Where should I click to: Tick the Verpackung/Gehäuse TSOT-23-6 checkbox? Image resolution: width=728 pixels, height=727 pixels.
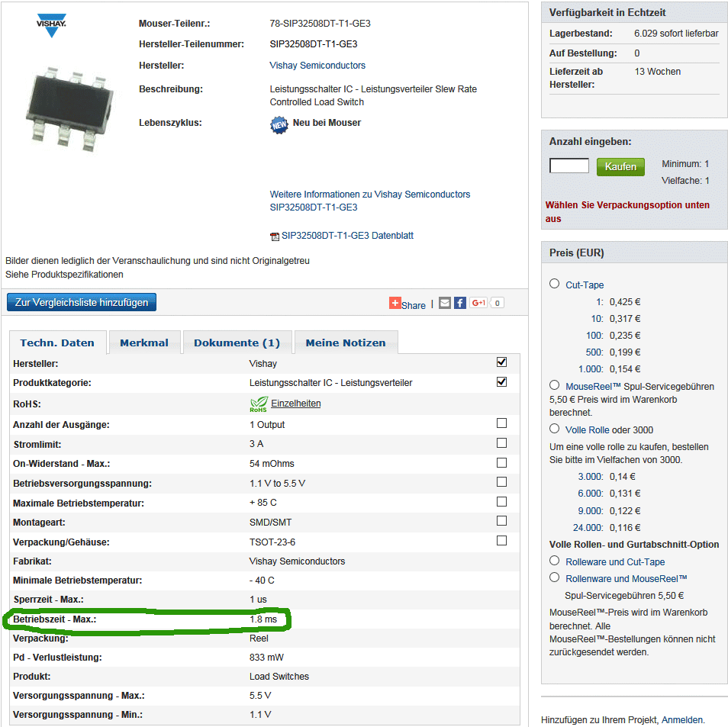click(x=501, y=540)
